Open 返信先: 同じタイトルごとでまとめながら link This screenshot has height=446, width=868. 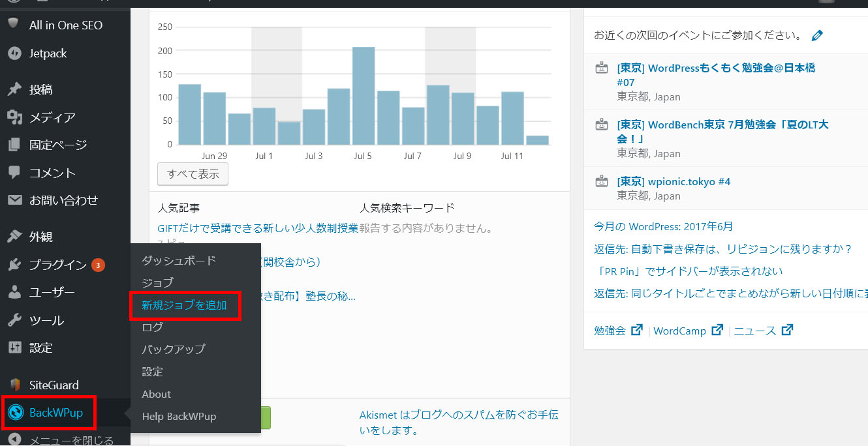(731, 293)
